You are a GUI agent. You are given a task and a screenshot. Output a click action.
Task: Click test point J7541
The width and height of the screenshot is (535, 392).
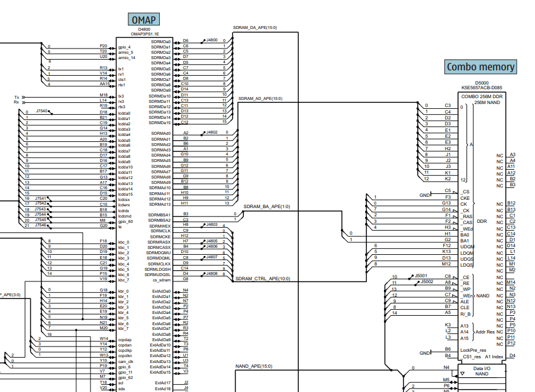click(x=40, y=198)
